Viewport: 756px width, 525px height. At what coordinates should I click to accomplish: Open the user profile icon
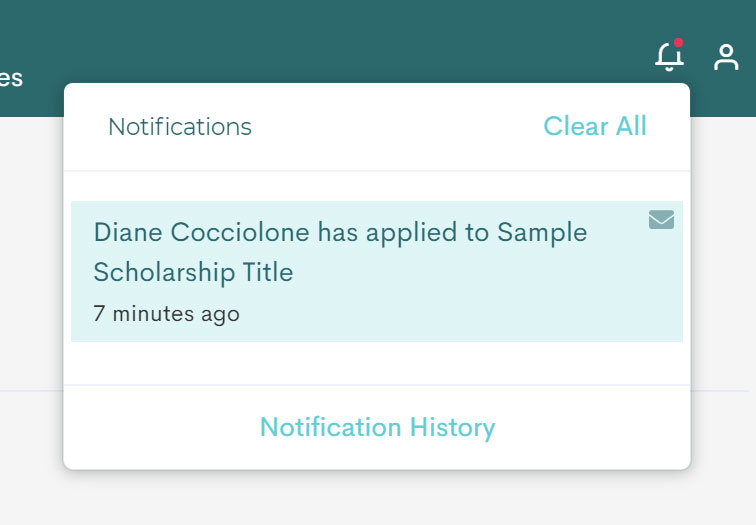[726, 57]
